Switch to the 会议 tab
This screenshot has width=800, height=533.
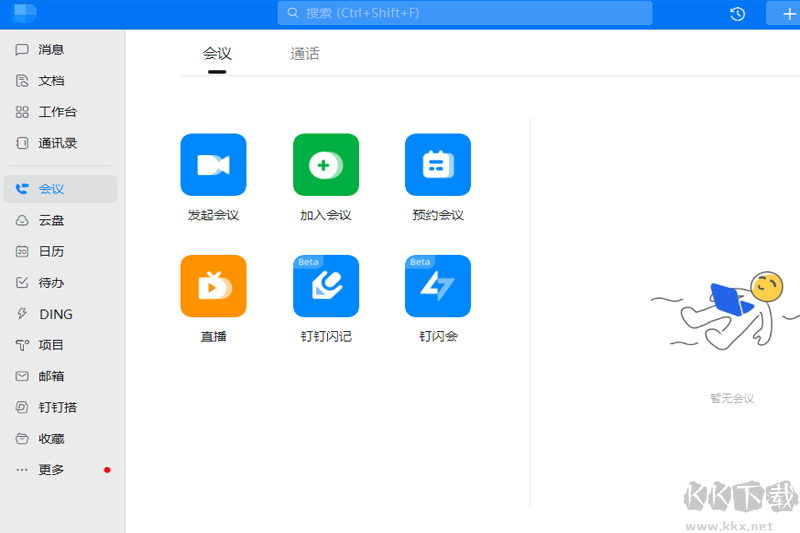pos(217,54)
